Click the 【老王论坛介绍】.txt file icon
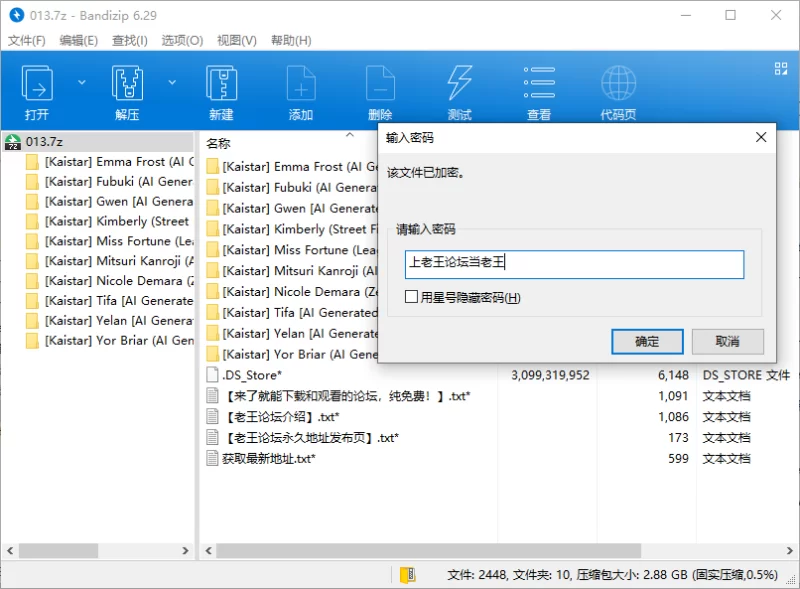The width and height of the screenshot is (800, 589). (212, 416)
